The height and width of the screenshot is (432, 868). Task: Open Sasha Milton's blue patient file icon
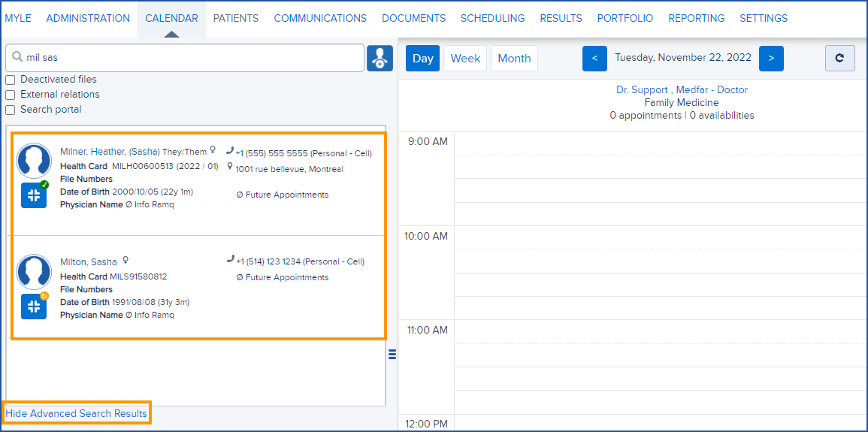tap(34, 306)
